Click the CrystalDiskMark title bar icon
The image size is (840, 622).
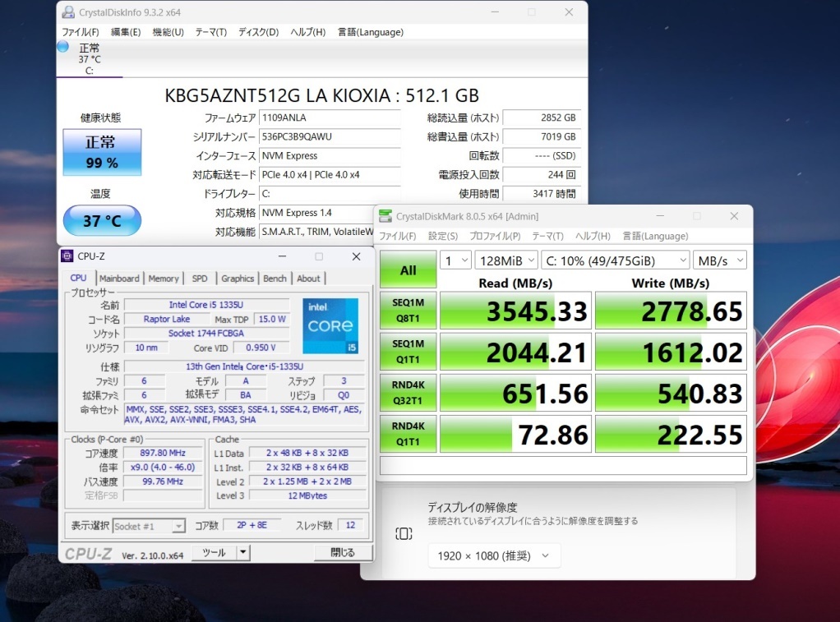[x=385, y=216]
